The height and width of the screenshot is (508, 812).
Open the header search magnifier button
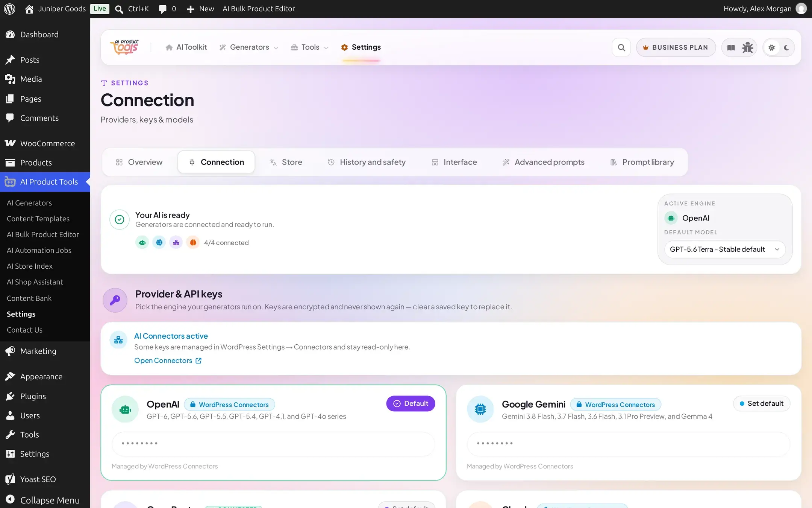pos(621,47)
